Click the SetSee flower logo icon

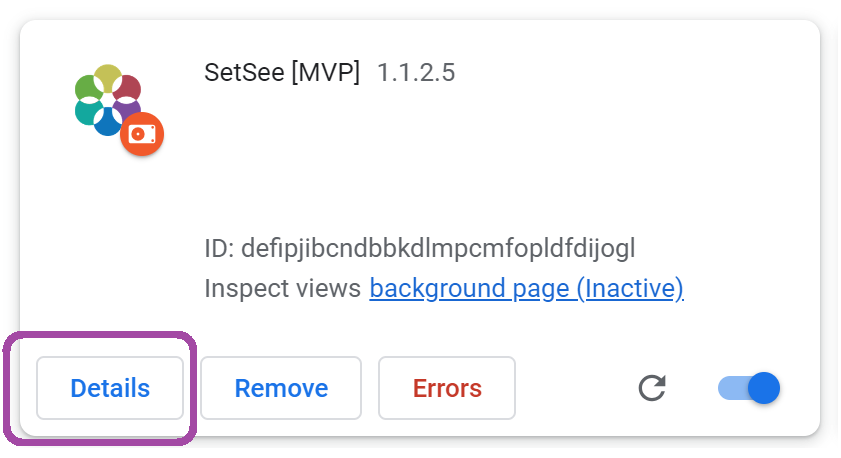pos(107,99)
